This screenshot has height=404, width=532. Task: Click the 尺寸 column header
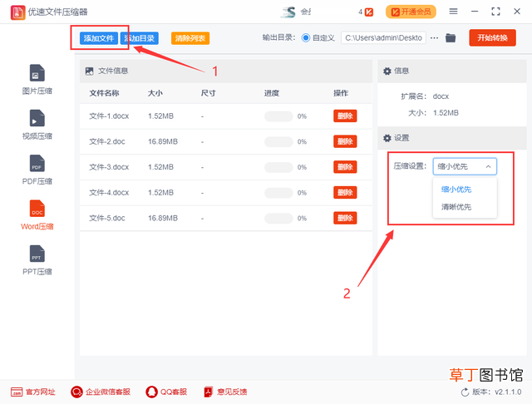pos(208,93)
